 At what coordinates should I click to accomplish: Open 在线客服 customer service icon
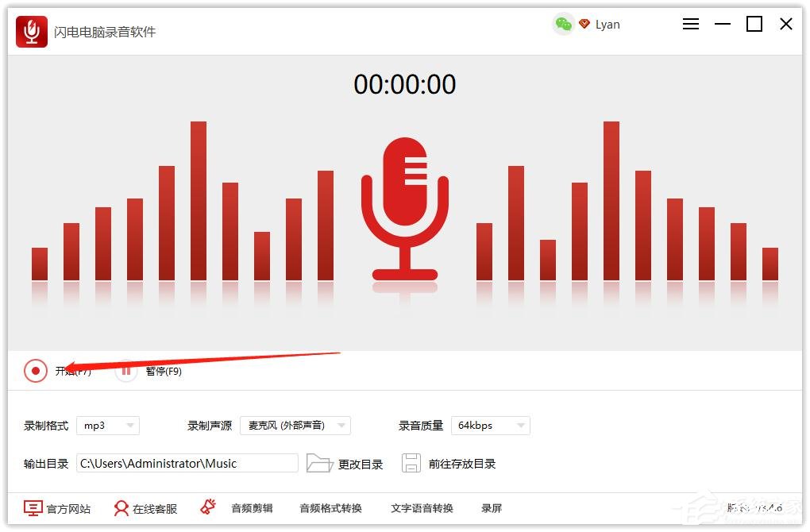(121, 507)
